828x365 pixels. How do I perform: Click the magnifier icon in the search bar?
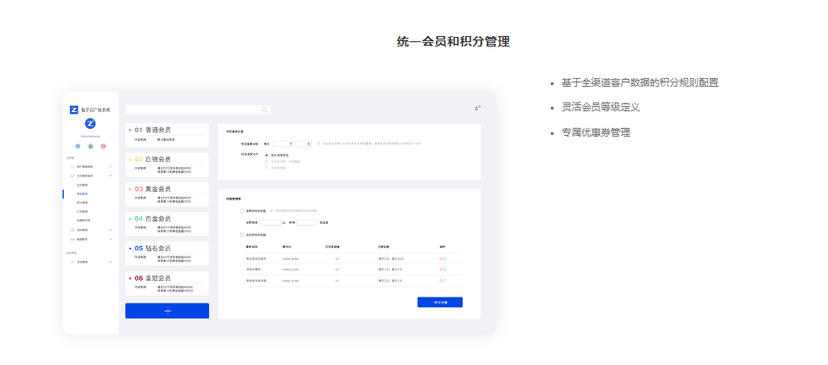click(x=265, y=110)
